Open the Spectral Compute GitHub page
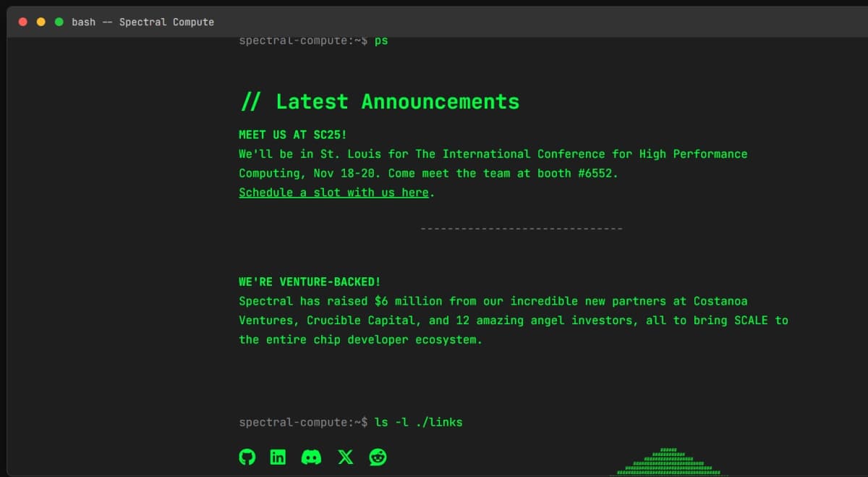The height and width of the screenshot is (477, 868). (x=247, y=457)
